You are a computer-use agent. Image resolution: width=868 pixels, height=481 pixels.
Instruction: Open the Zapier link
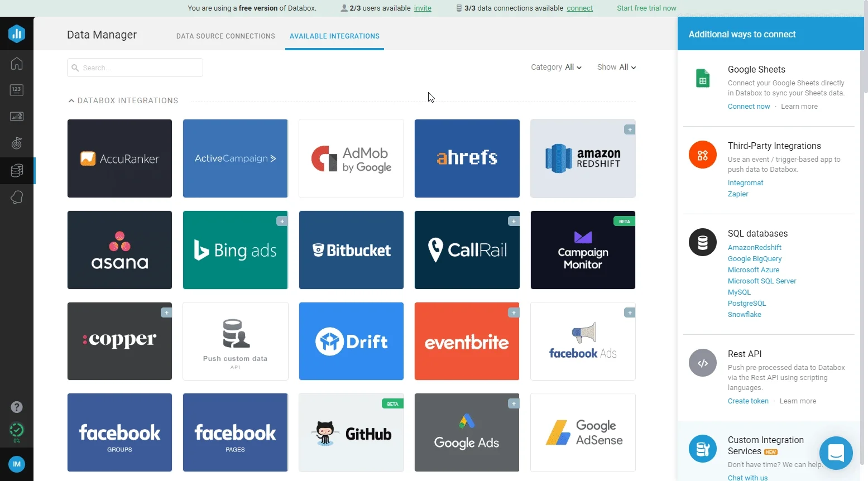(x=738, y=194)
